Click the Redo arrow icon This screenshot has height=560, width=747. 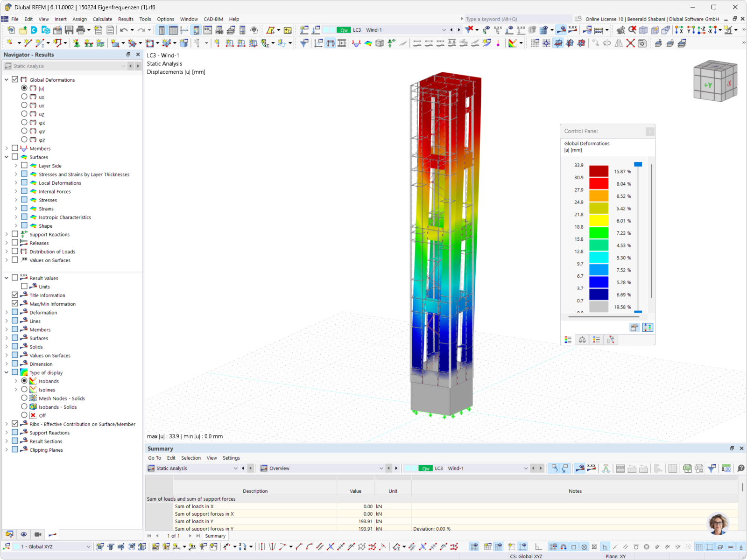pyautogui.click(x=141, y=30)
